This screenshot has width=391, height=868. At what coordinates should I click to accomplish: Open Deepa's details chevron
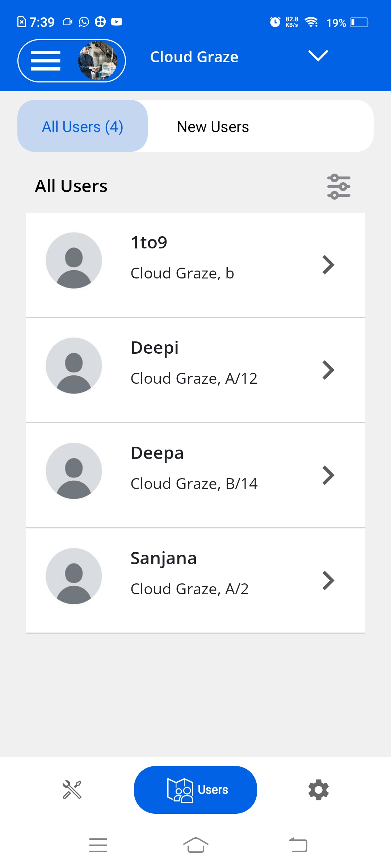coord(328,475)
